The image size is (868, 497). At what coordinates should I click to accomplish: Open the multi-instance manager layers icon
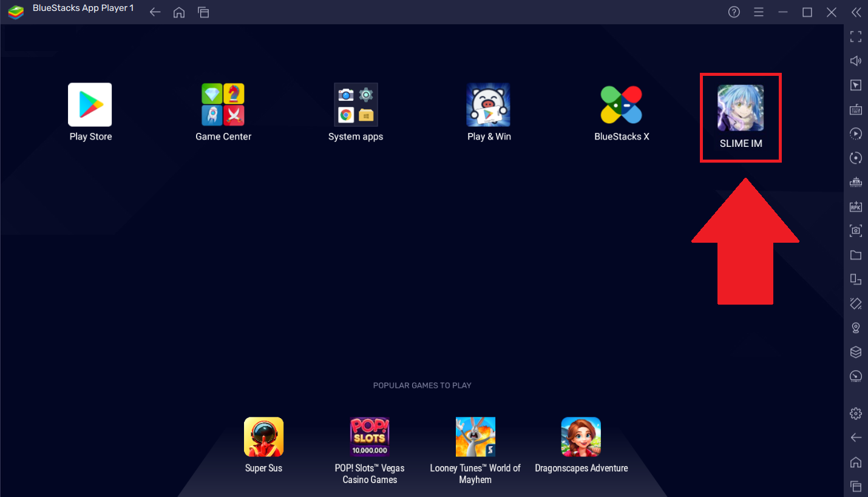pyautogui.click(x=856, y=352)
